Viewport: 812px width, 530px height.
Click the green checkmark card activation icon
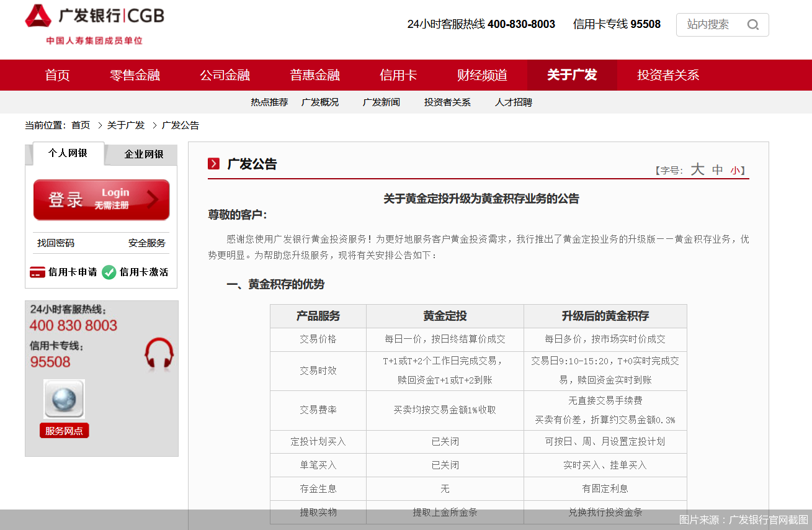[109, 272]
